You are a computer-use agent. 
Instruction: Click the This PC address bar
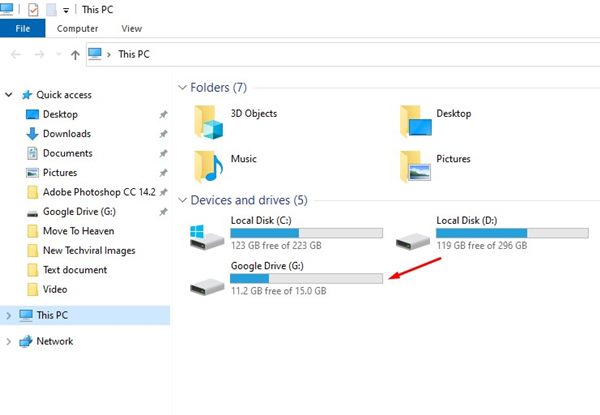click(x=343, y=54)
